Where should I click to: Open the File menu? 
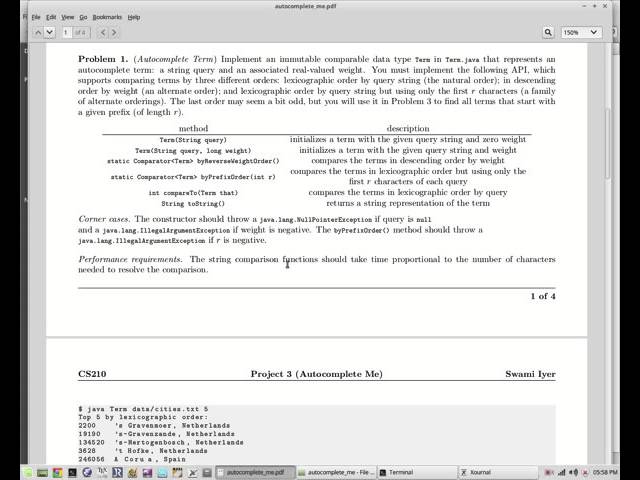point(36,17)
